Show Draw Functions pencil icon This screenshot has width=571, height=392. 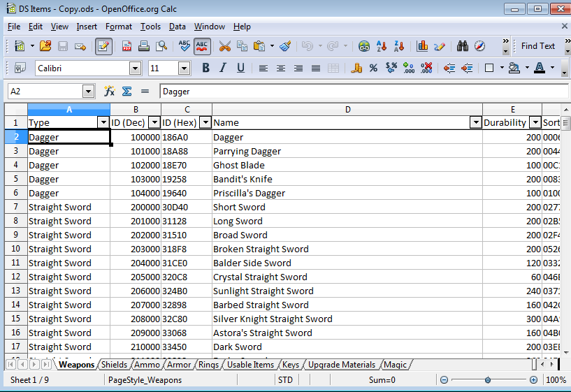click(x=440, y=46)
